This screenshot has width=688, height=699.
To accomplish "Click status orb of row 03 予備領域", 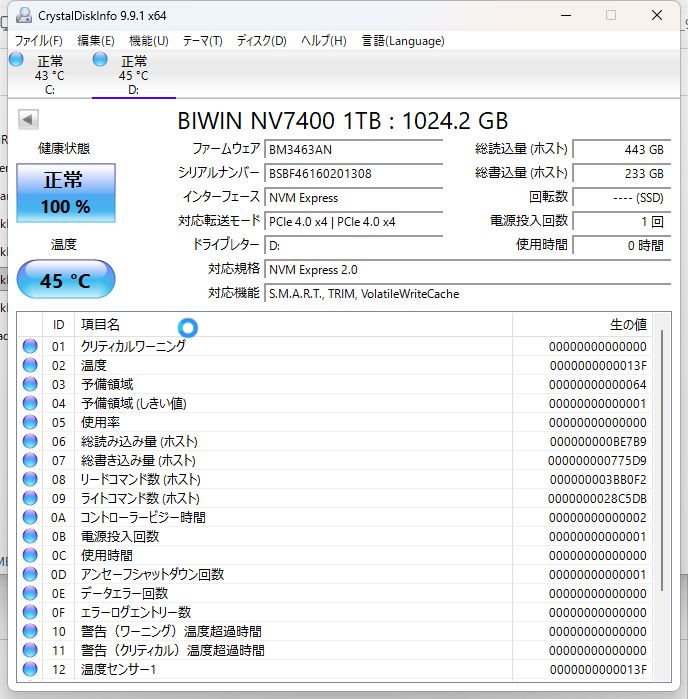I will pos(30,384).
